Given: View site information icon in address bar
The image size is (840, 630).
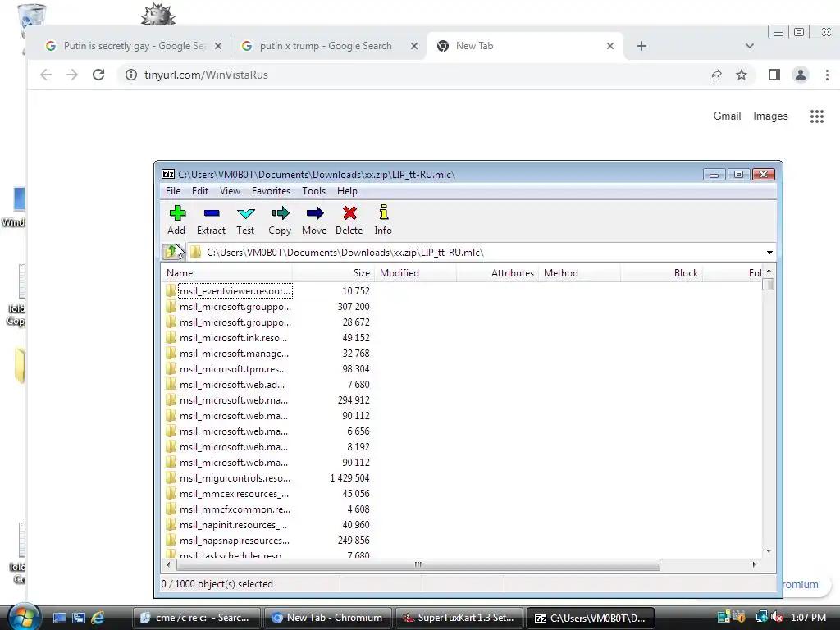Looking at the screenshot, I should (x=130, y=75).
